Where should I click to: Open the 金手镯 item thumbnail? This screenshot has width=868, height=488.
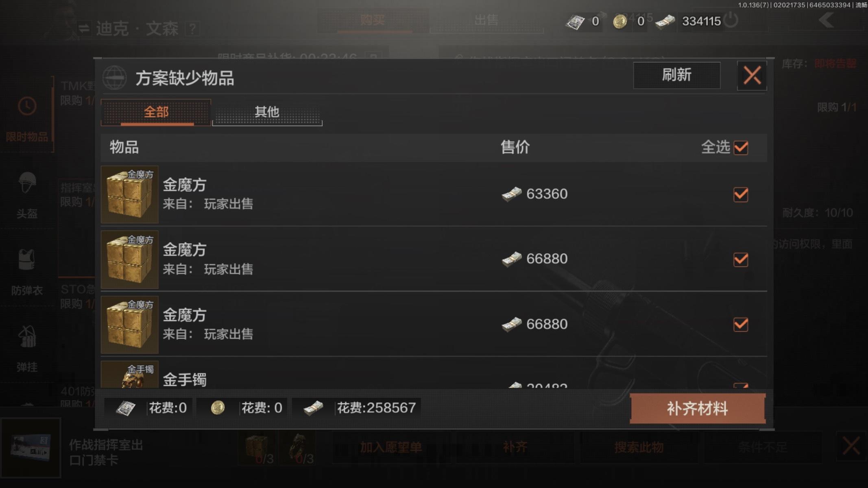coord(130,375)
